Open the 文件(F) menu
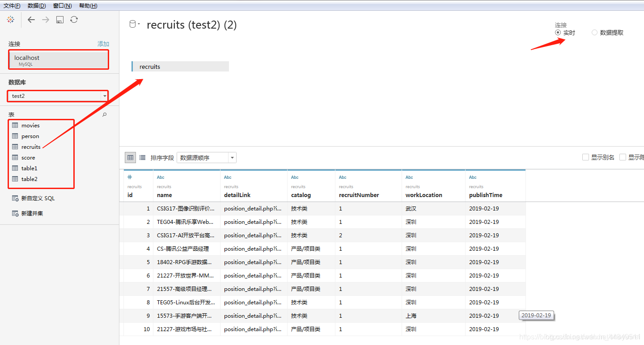Image resolution: width=644 pixels, height=345 pixels. (12, 6)
